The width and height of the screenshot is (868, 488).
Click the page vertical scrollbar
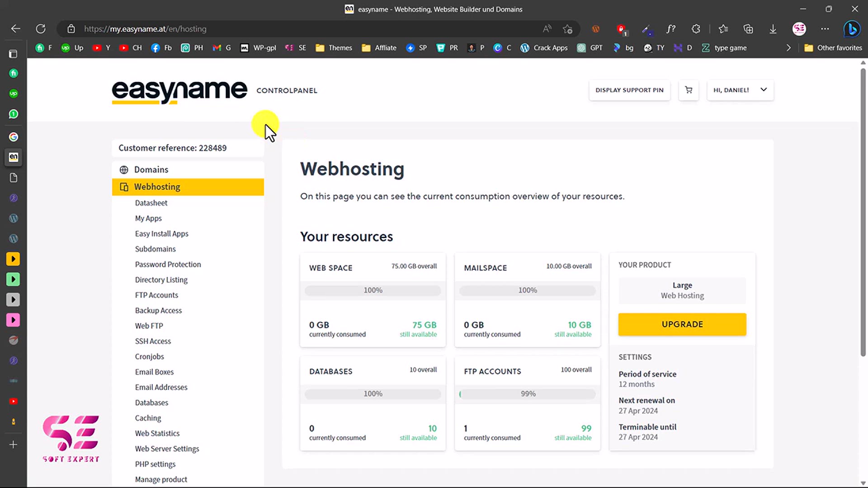863,212
